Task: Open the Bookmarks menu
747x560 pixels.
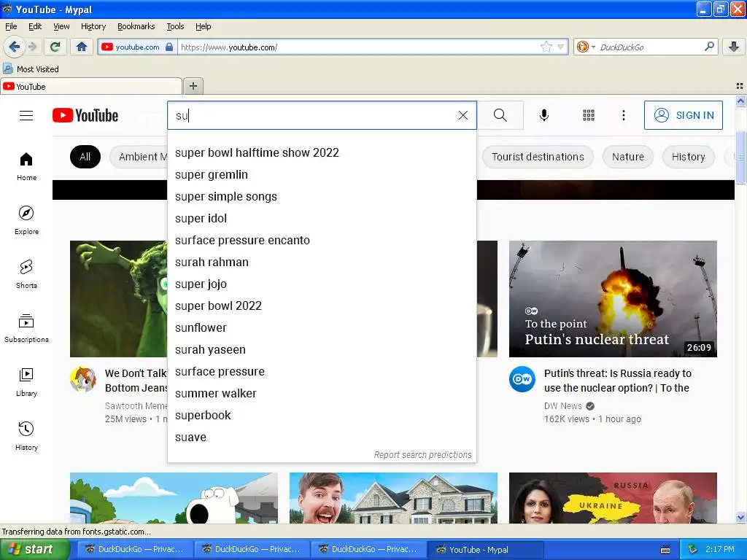Action: coord(136,26)
